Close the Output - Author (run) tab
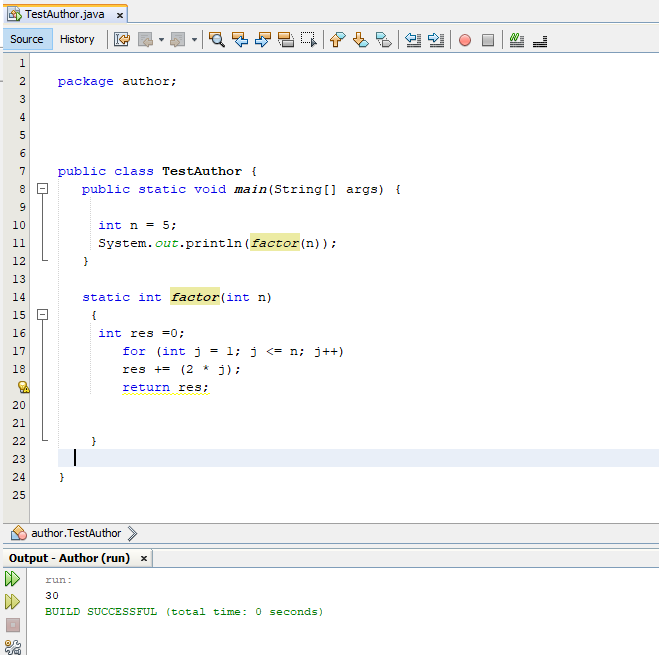The image size is (659, 655). pyautogui.click(x=144, y=558)
